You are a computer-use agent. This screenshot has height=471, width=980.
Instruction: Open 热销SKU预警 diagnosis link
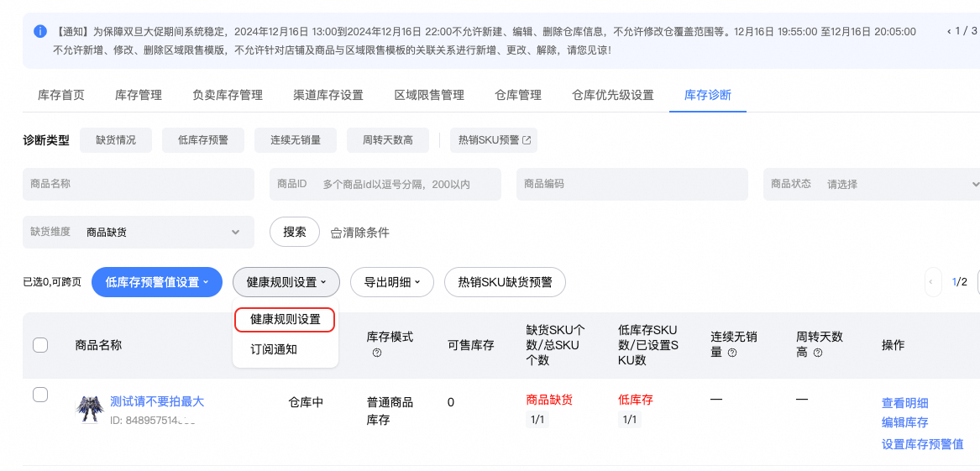click(x=494, y=140)
